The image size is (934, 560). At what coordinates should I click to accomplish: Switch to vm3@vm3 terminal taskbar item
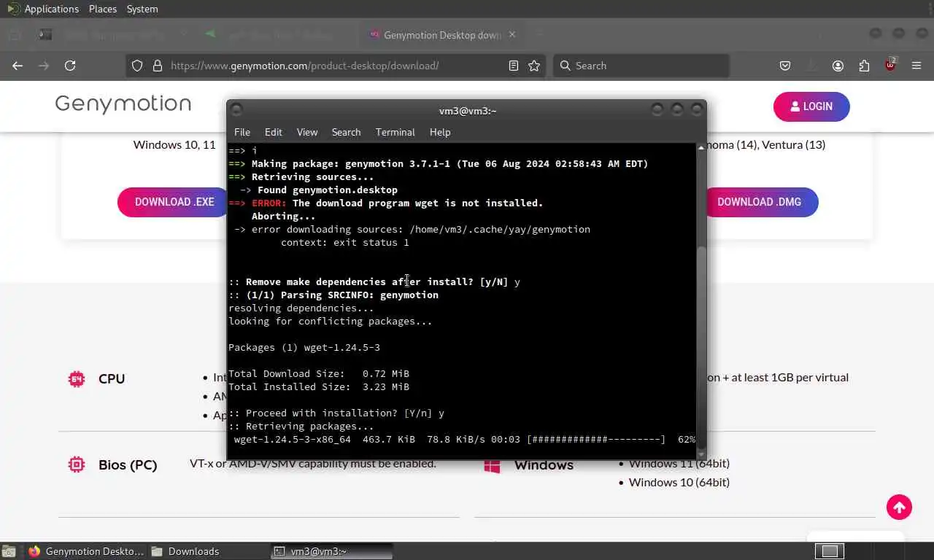point(332,551)
